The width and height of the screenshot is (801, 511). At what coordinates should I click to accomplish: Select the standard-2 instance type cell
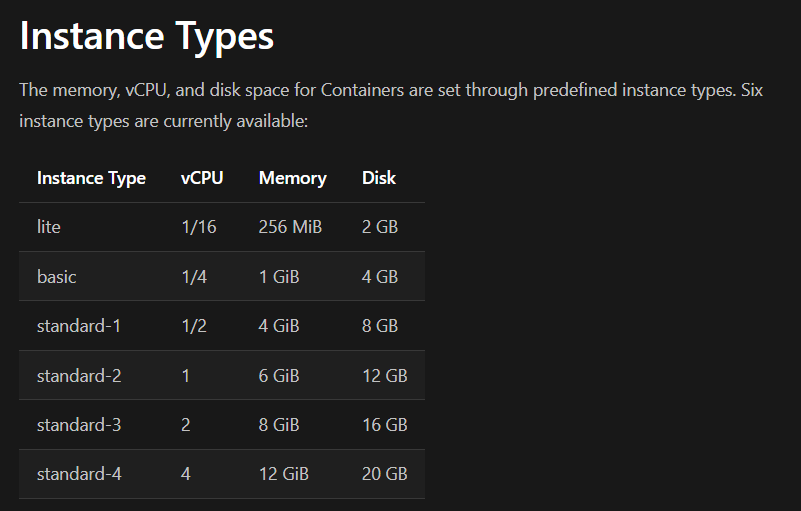(79, 376)
